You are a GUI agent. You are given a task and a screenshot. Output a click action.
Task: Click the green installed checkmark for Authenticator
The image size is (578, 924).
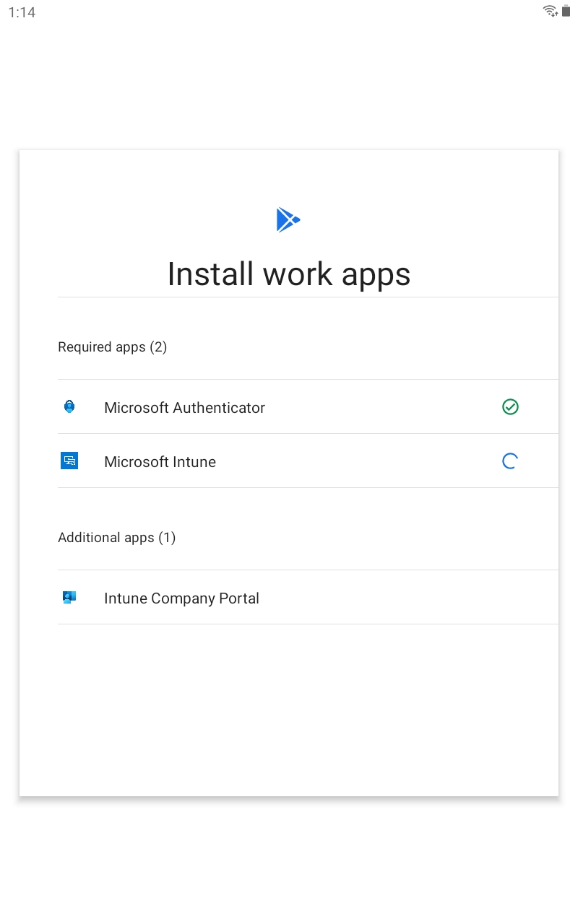[x=510, y=407]
